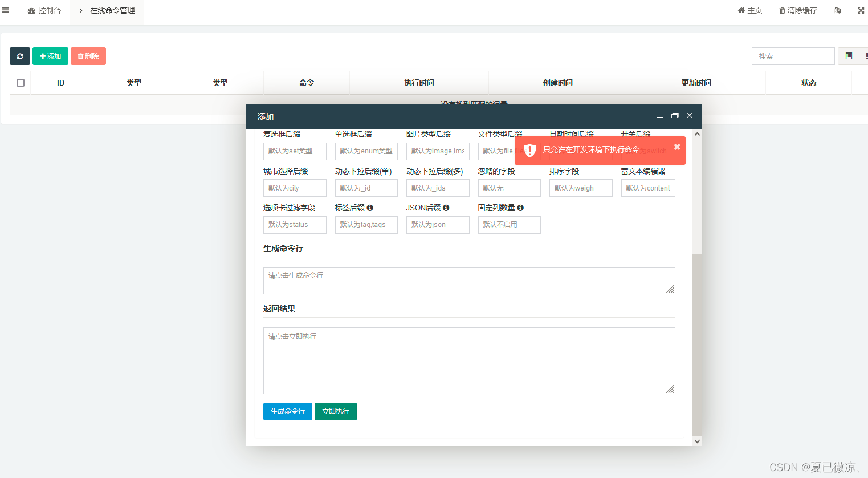Go to 主页 in top bar

[750, 11]
